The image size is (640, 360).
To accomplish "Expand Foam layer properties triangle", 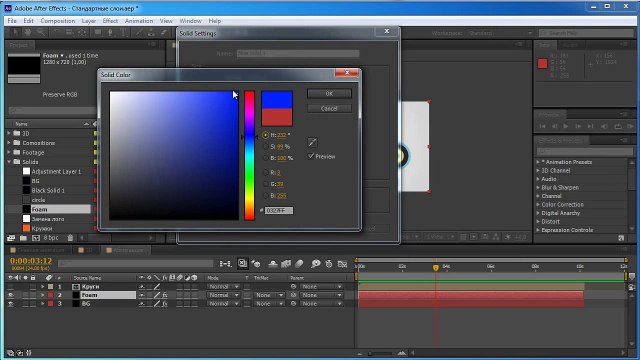I will 42,295.
